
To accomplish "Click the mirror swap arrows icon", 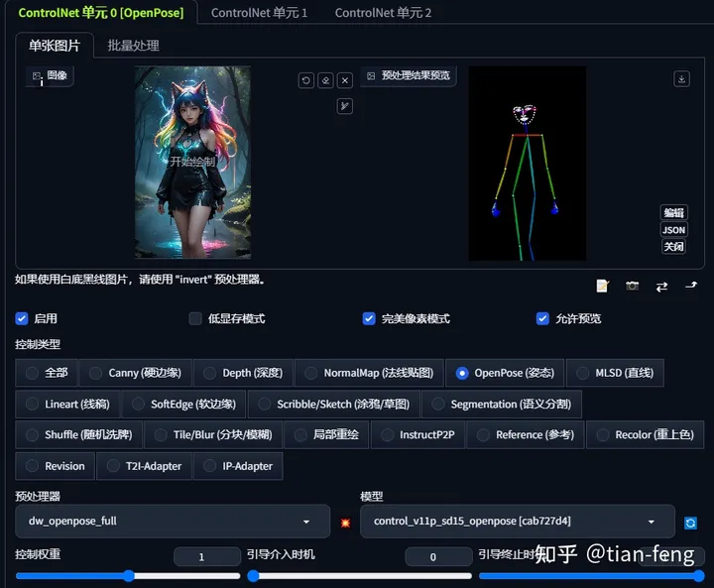I will pos(661,286).
